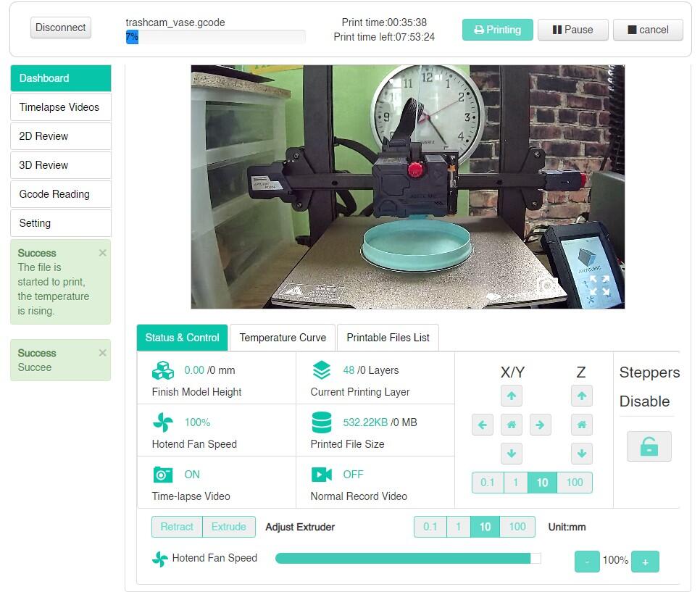This screenshot has height=592, width=700.
Task: Click the Disconnect button
Action: 61,28
